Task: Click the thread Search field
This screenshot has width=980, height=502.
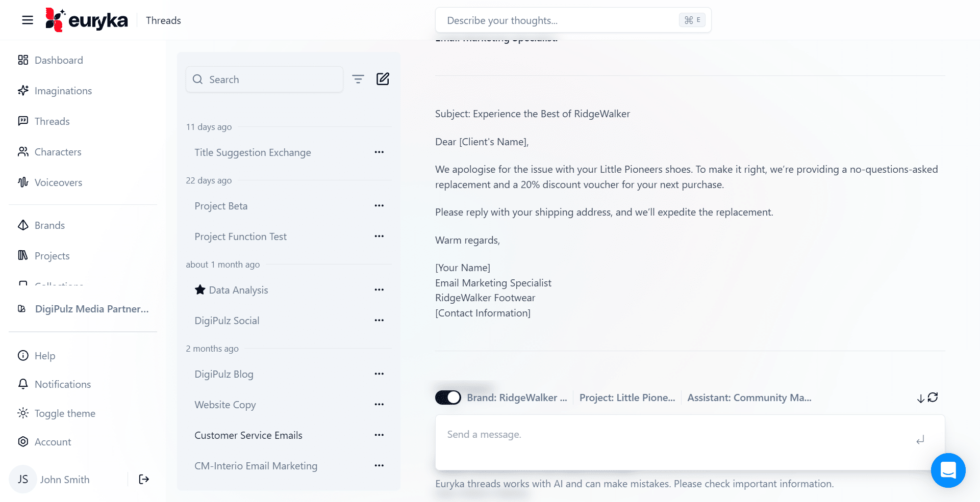Action: pos(264,80)
